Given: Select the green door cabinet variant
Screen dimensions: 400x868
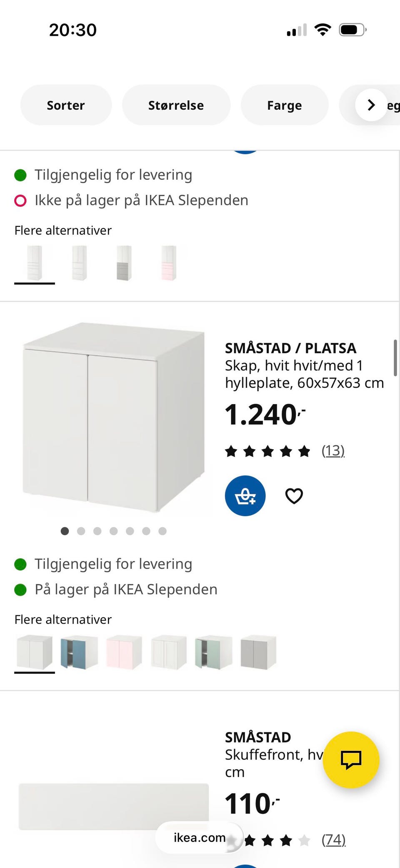Looking at the screenshot, I should coord(213,652).
